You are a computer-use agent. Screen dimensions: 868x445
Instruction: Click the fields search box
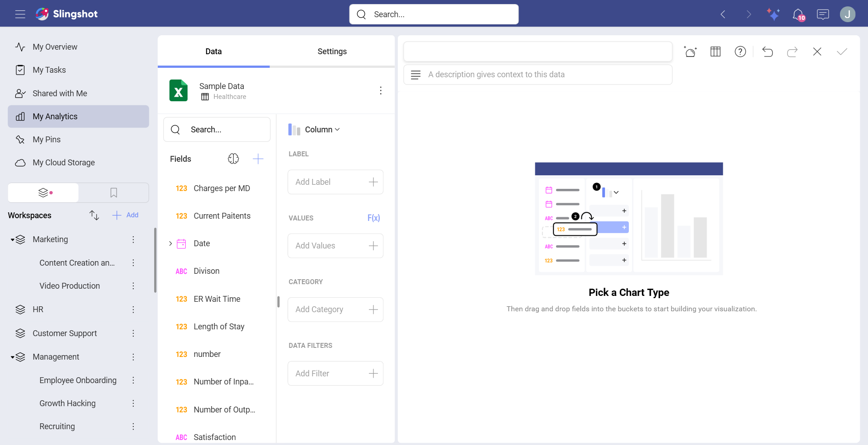tap(217, 130)
